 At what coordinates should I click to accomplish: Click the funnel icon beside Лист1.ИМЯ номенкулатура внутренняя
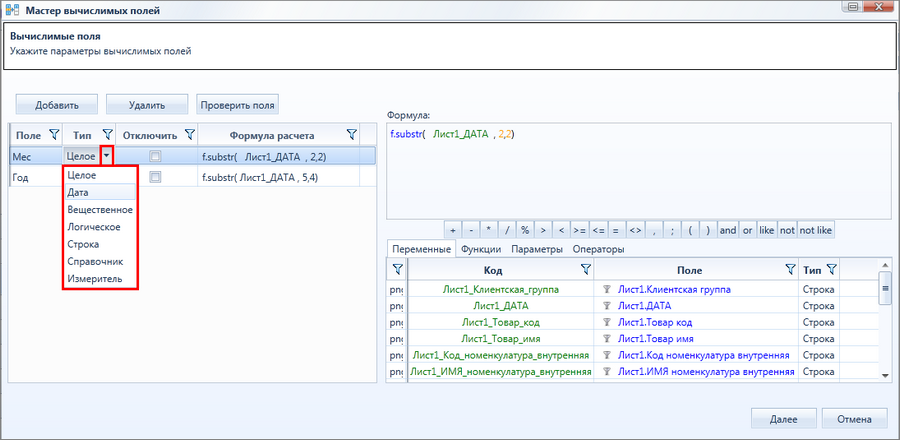point(607,372)
